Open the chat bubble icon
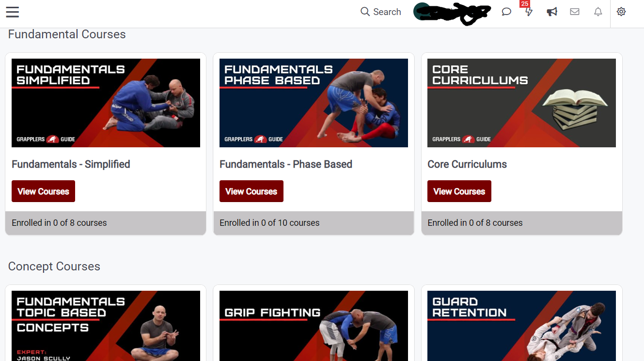644x361 pixels. click(x=506, y=11)
